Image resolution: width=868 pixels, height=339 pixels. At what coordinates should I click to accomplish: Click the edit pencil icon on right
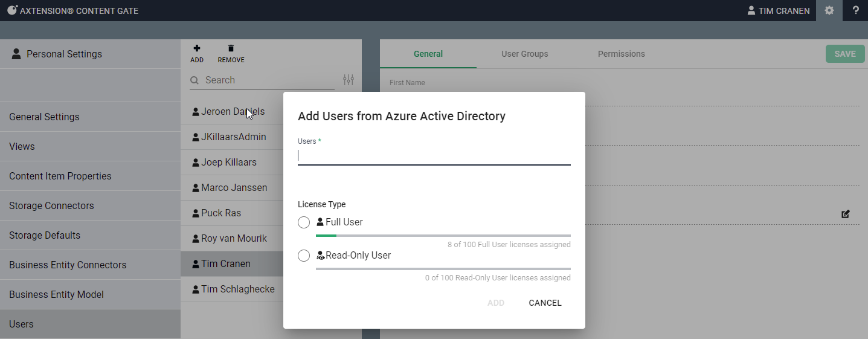pyautogui.click(x=846, y=214)
